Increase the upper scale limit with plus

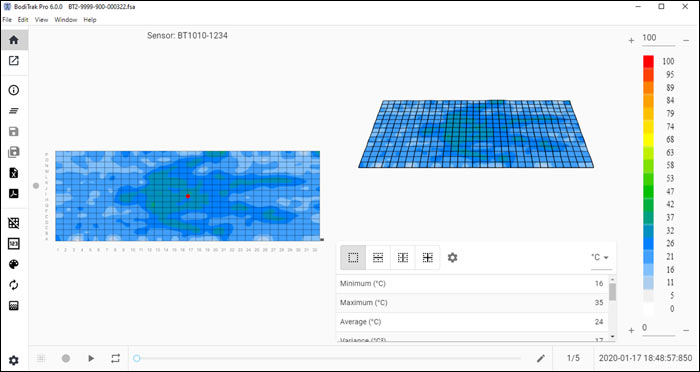pyautogui.click(x=631, y=40)
